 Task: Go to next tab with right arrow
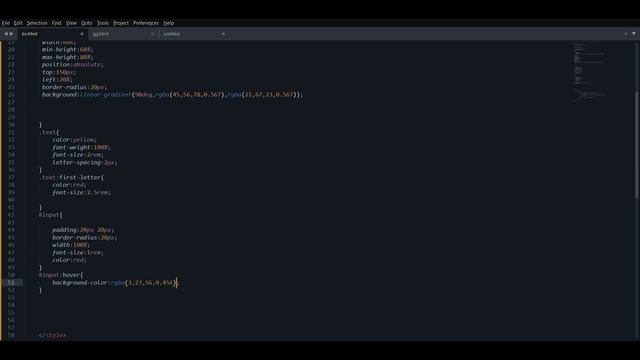click(11, 34)
